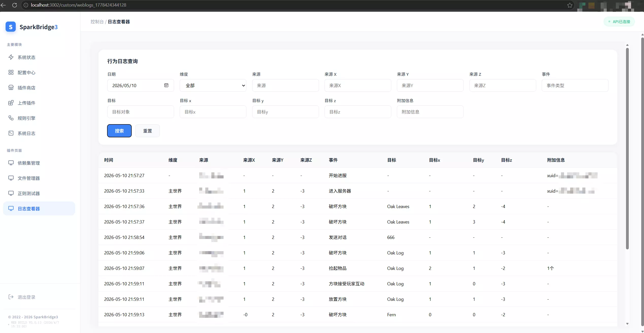Click the blue 搜索 button

(x=119, y=131)
